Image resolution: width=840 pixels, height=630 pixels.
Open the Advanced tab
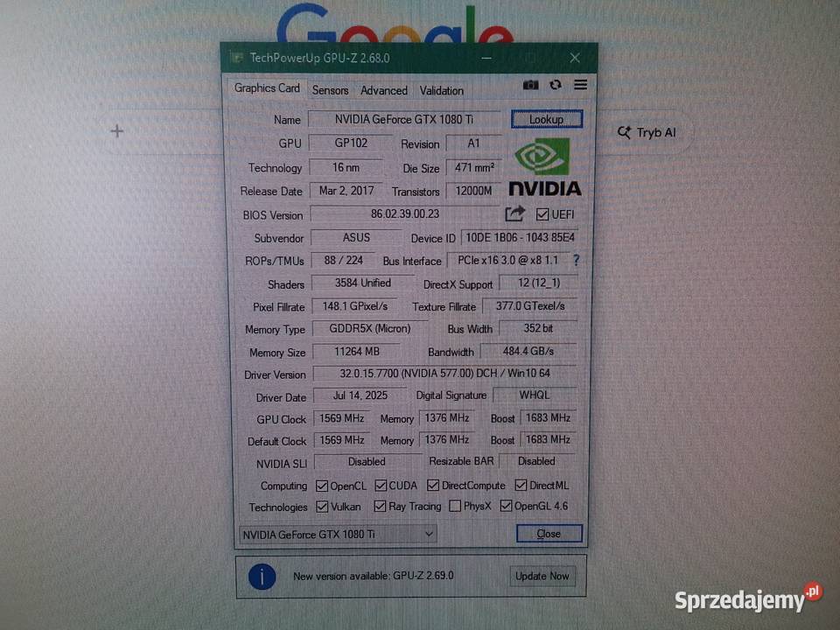pos(383,90)
